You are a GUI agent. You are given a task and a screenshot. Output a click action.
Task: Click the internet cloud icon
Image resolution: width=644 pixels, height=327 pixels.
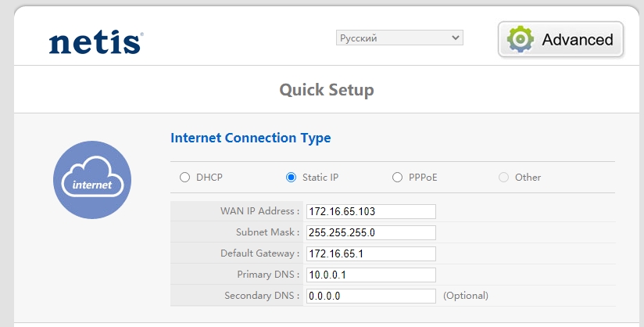click(92, 180)
